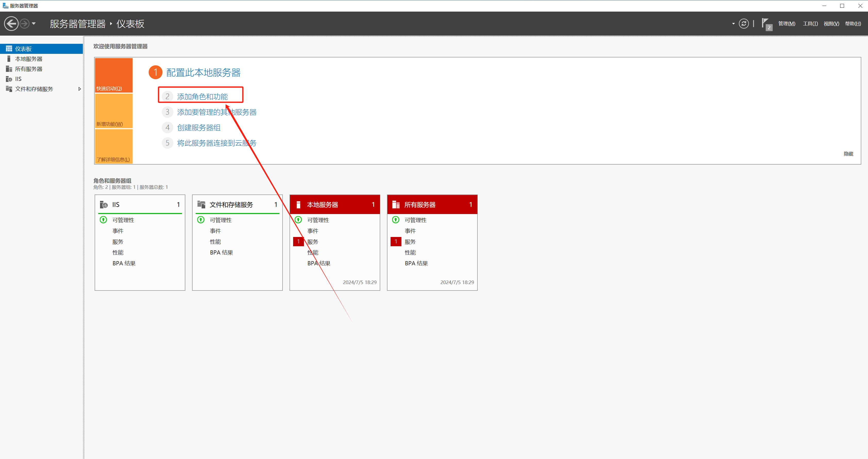Screen dimensions: 868x459
Task: Click the forward navigation arrow
Action: (x=24, y=24)
